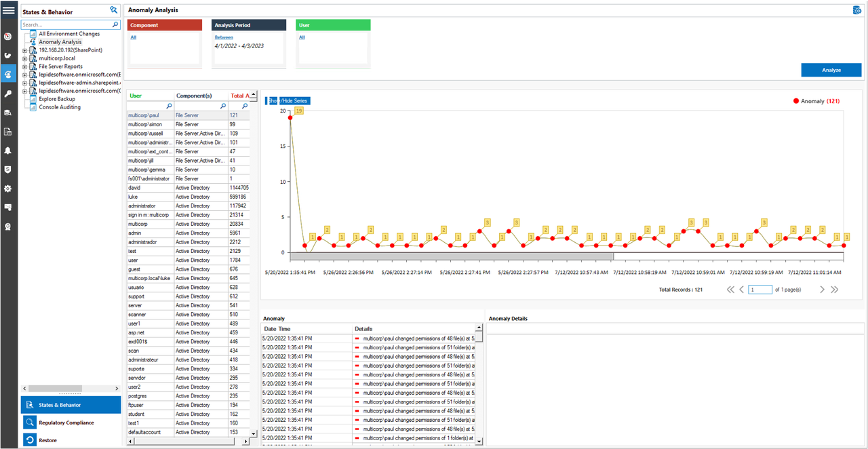Expand the 192.168.20.192(SharePoint) node
The image size is (868, 449).
pyautogui.click(x=25, y=50)
